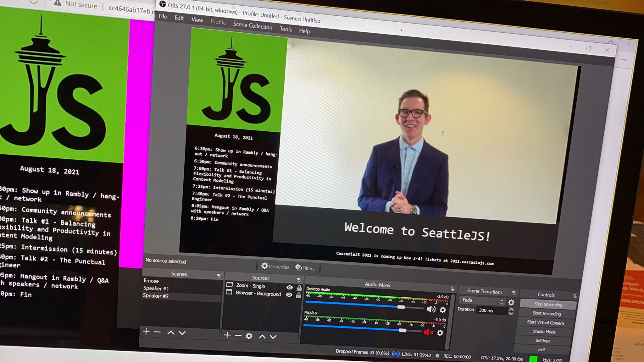Open the Scene Collection menu
This screenshot has height=362, width=644.
coord(253,25)
